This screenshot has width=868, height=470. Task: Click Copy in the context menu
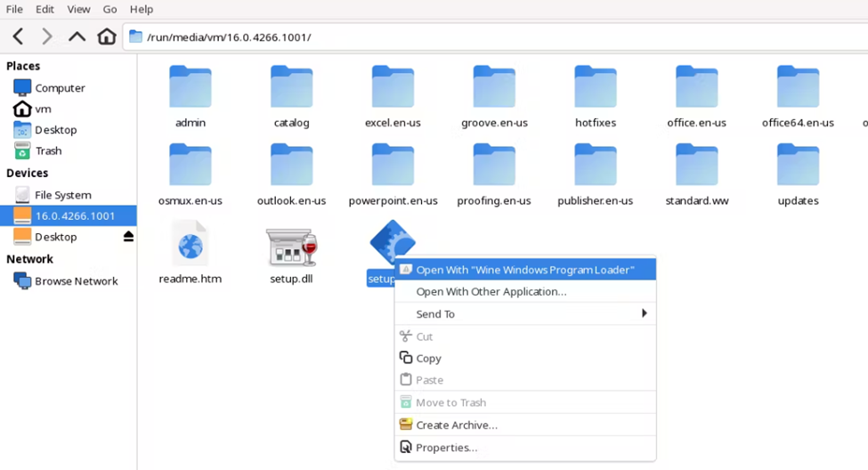click(x=428, y=358)
